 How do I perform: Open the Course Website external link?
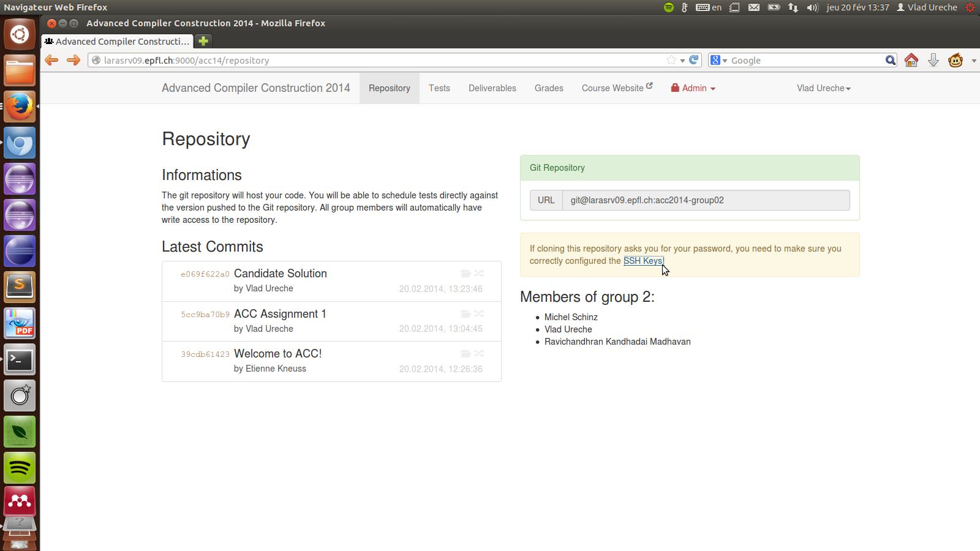point(616,88)
